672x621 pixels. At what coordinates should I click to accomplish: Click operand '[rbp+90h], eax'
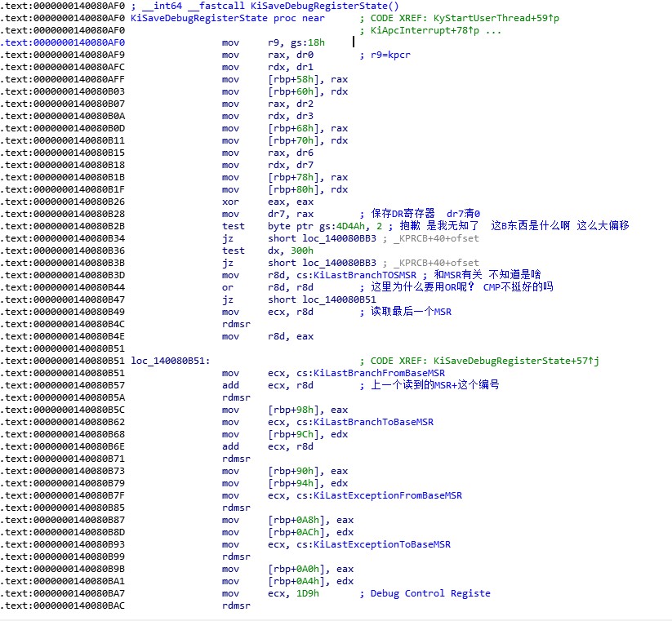click(x=308, y=471)
